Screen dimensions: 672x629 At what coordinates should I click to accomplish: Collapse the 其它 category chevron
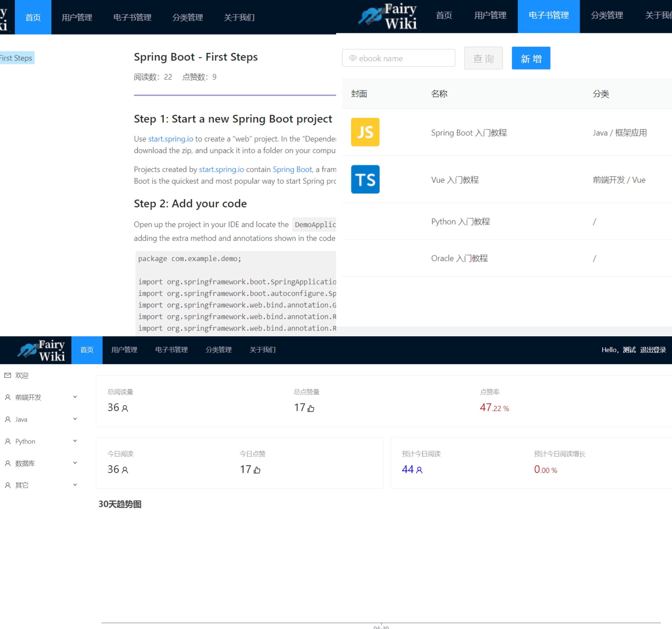(x=75, y=484)
